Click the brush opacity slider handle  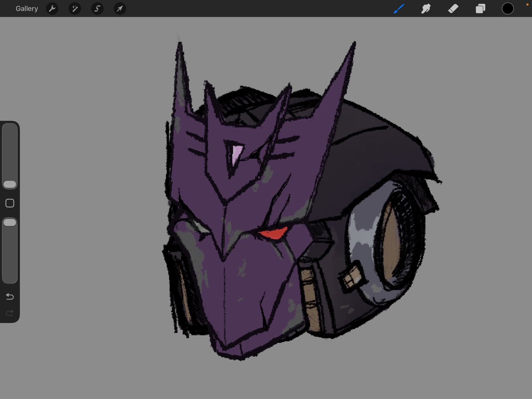10,222
